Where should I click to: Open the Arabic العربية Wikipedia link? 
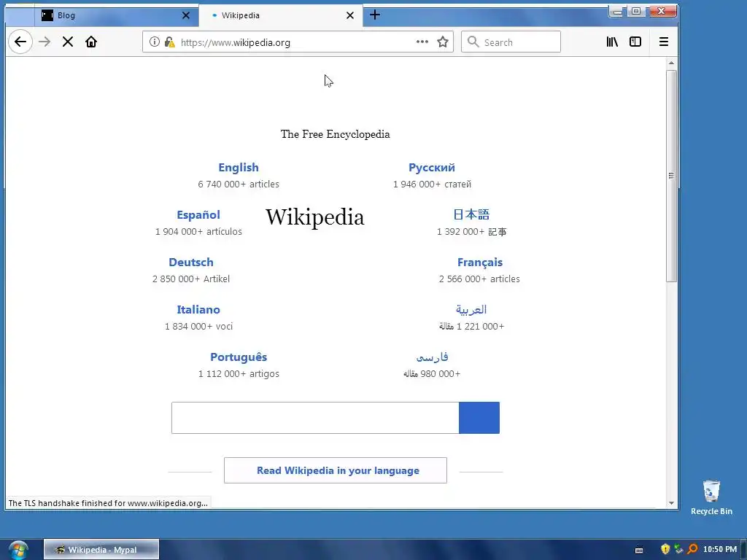tap(471, 309)
